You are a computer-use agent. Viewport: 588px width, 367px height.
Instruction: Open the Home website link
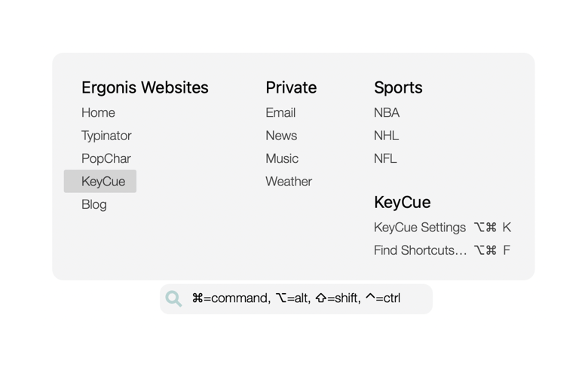pyautogui.click(x=98, y=113)
